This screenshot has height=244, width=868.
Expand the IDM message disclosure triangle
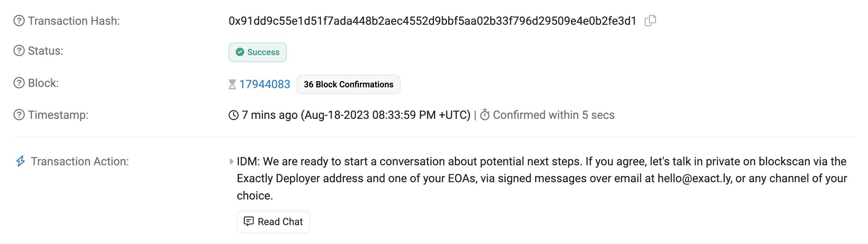coord(231,161)
